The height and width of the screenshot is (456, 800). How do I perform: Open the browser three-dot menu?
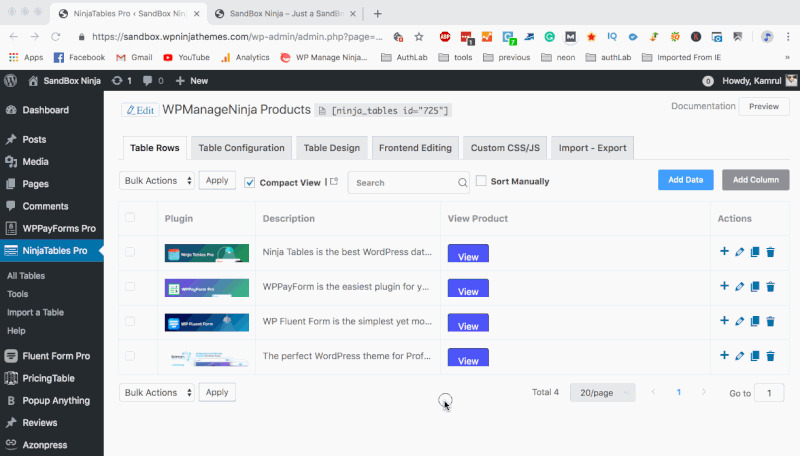(788, 37)
